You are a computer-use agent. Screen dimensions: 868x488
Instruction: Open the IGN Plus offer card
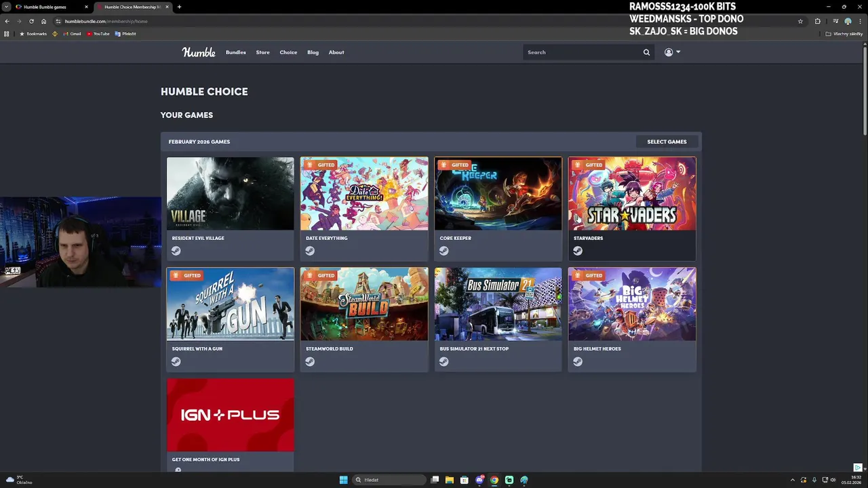click(231, 424)
